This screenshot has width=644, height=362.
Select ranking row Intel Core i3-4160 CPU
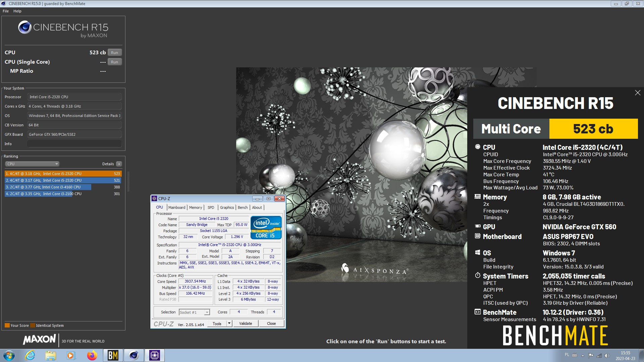(x=63, y=187)
